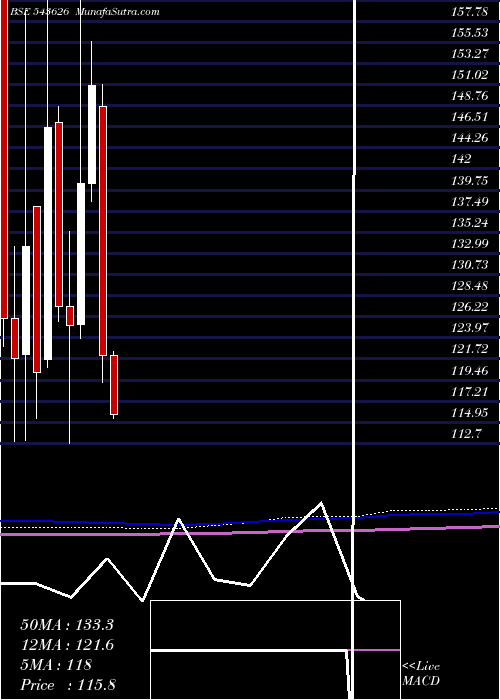Click the 130.73 price axis label
Viewport: 500px width, 700px height.
click(x=470, y=265)
